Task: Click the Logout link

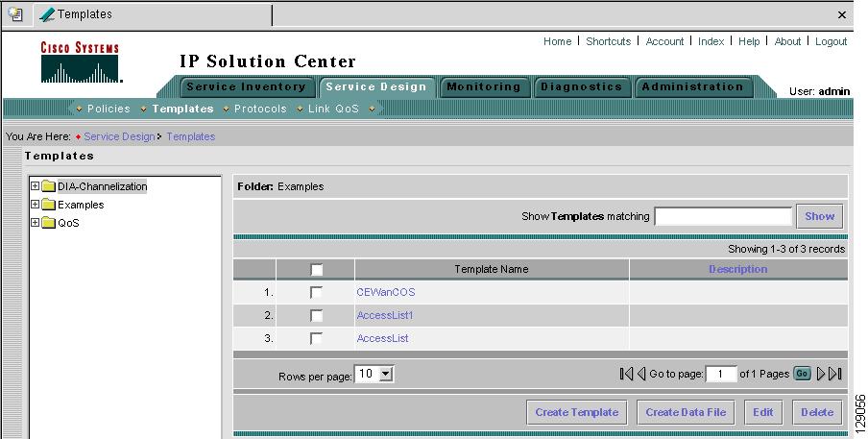Action: [x=831, y=41]
